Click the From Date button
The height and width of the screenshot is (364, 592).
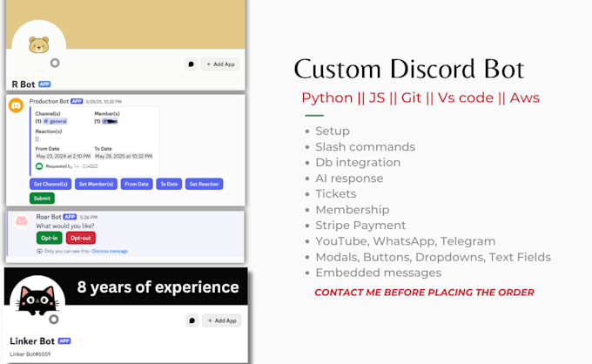137,184
